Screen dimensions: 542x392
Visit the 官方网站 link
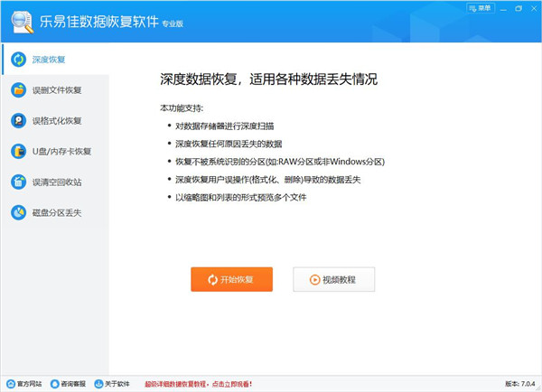tap(24, 384)
